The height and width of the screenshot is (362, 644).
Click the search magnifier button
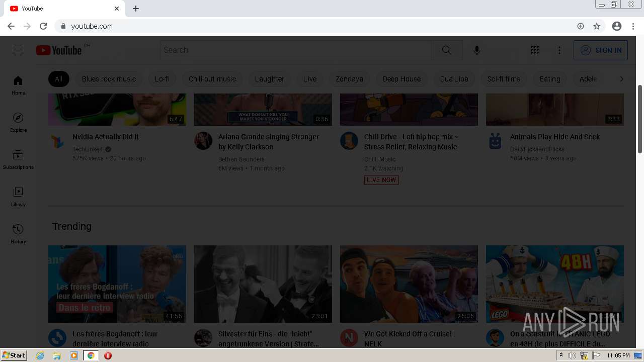[x=446, y=50]
